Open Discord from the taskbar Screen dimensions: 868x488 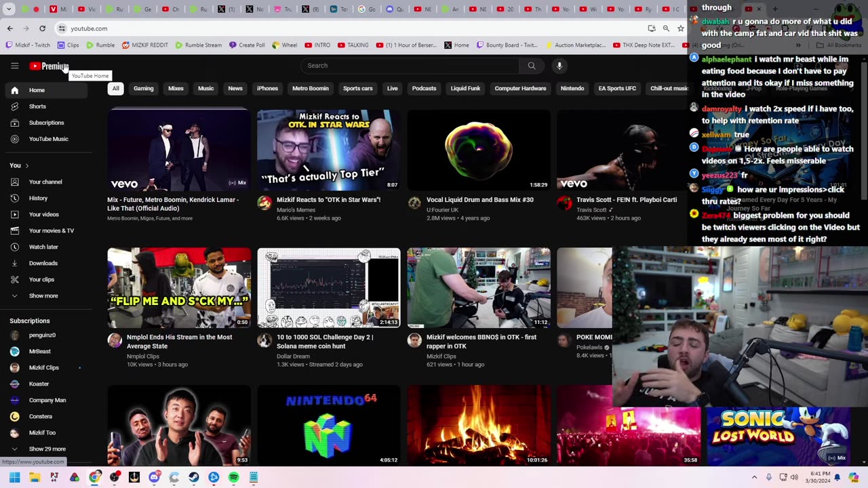tap(154, 477)
